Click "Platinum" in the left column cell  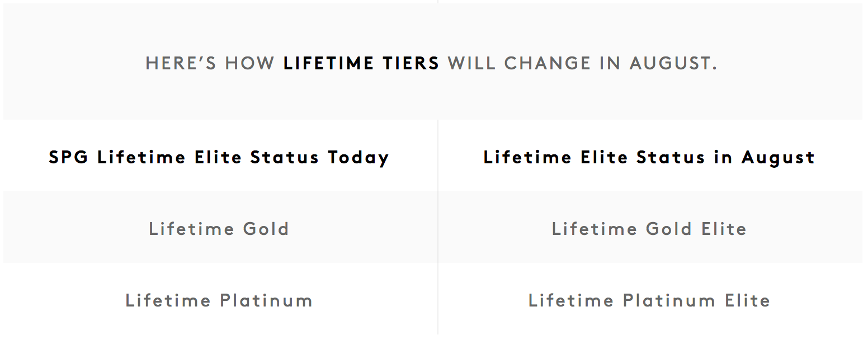(266, 300)
